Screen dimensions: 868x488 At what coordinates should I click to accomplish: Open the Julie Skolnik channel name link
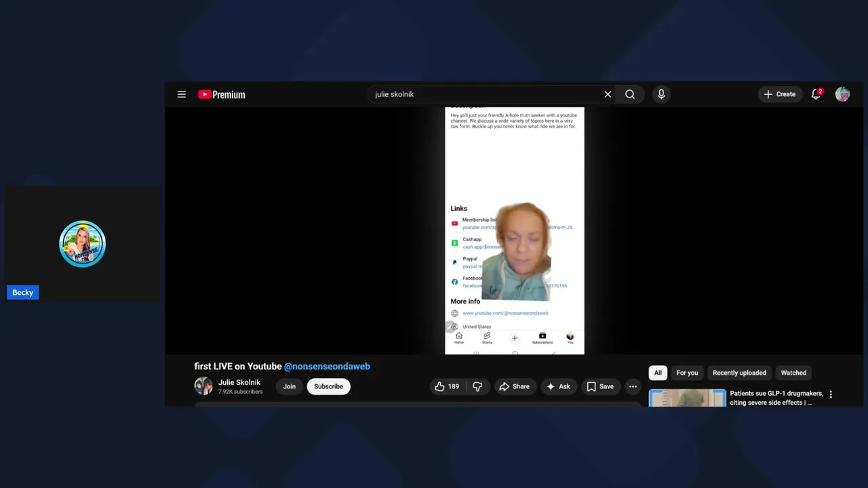(239, 382)
